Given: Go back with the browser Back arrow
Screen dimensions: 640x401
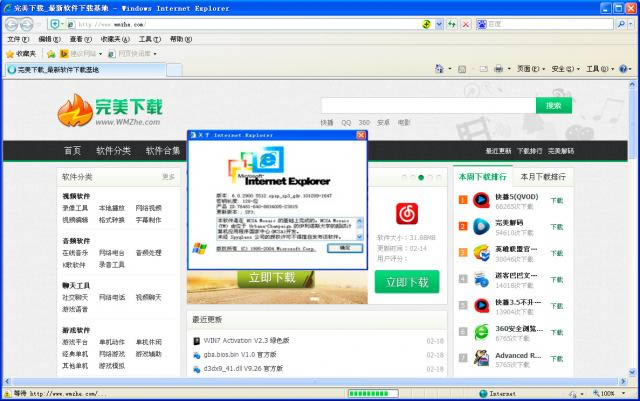Looking at the screenshot, I should pyautogui.click(x=11, y=25).
